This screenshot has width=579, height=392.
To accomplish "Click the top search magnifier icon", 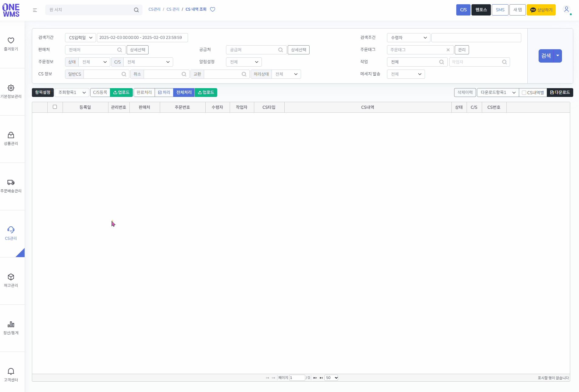I will [x=136, y=10].
